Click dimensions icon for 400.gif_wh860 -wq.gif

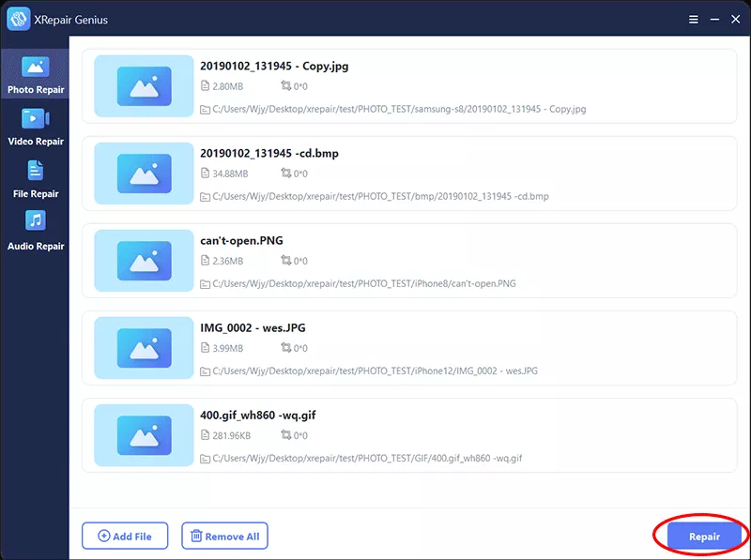coord(286,435)
